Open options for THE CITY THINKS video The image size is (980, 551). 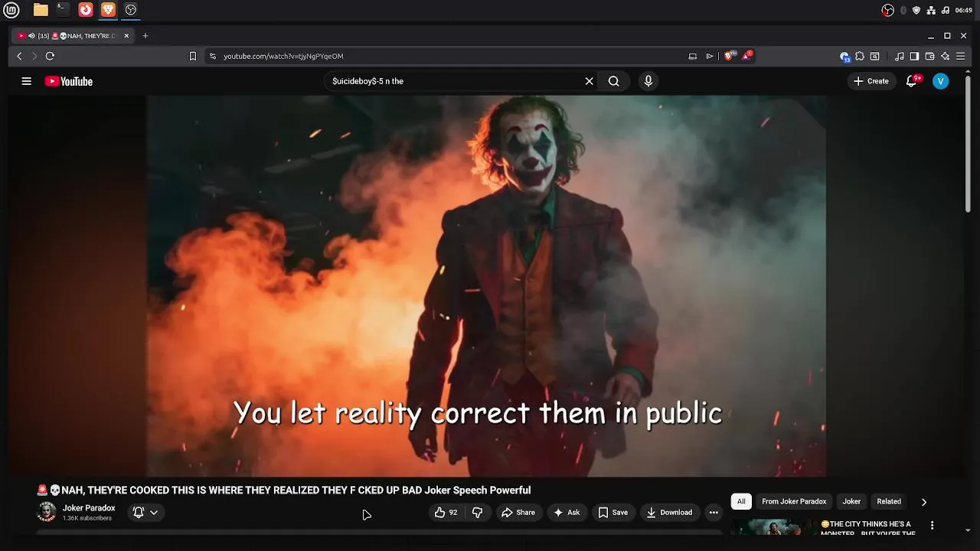[932, 526]
